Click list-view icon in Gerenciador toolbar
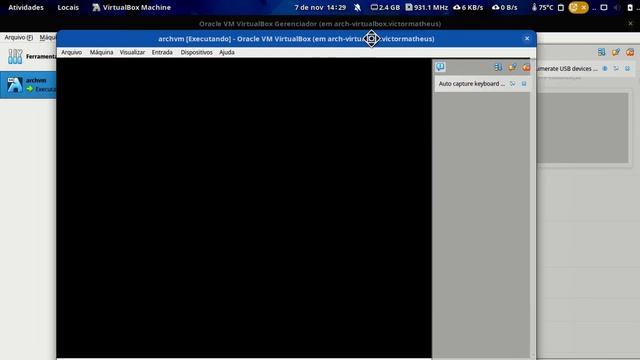640x360 pixels. tap(602, 52)
